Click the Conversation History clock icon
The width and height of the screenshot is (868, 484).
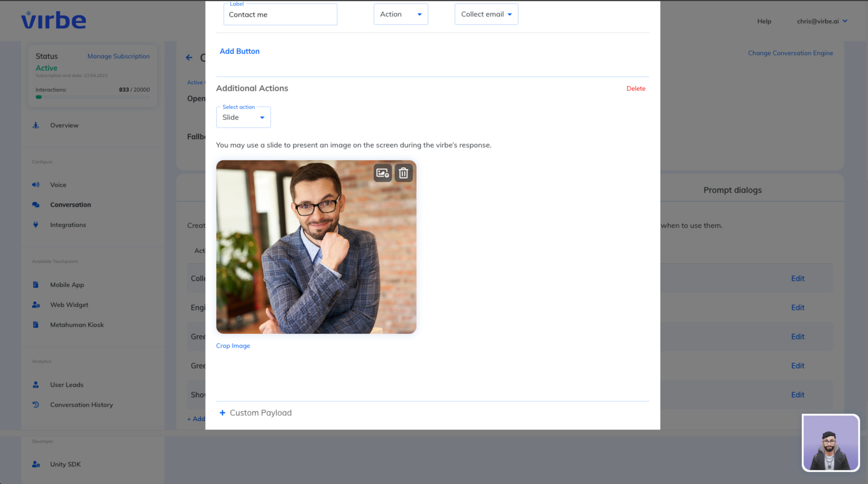(36, 404)
